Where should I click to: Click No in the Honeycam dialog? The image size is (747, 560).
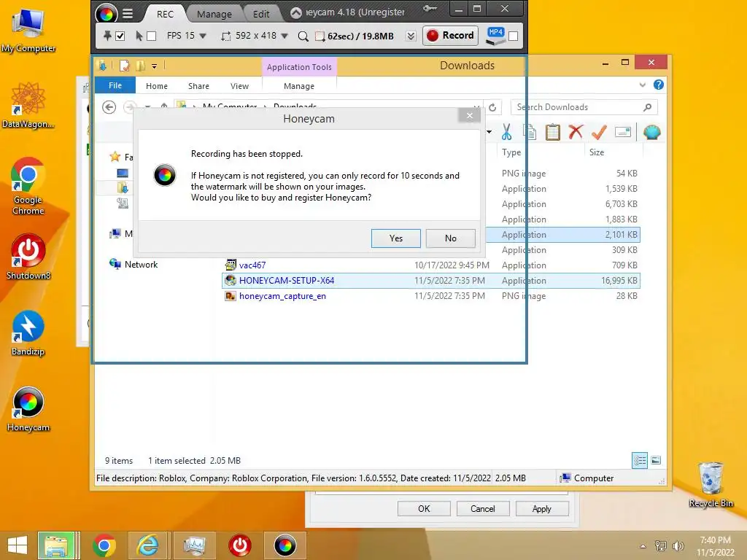coord(451,238)
